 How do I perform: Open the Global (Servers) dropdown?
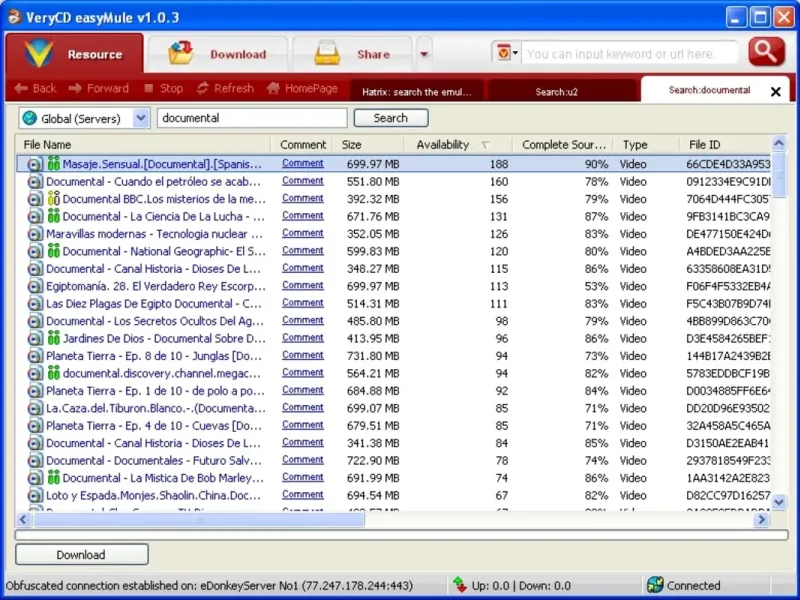click(85, 118)
